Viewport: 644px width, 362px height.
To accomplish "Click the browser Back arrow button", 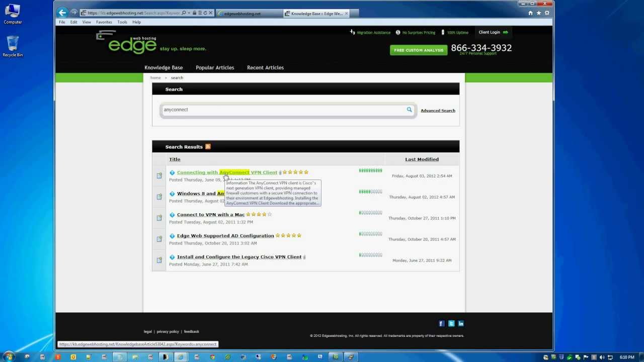I will [62, 13].
